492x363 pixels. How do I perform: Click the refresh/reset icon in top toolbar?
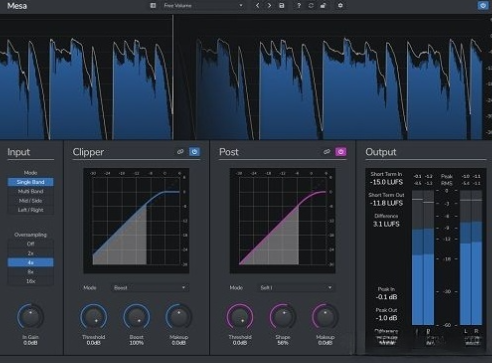[x=311, y=6]
